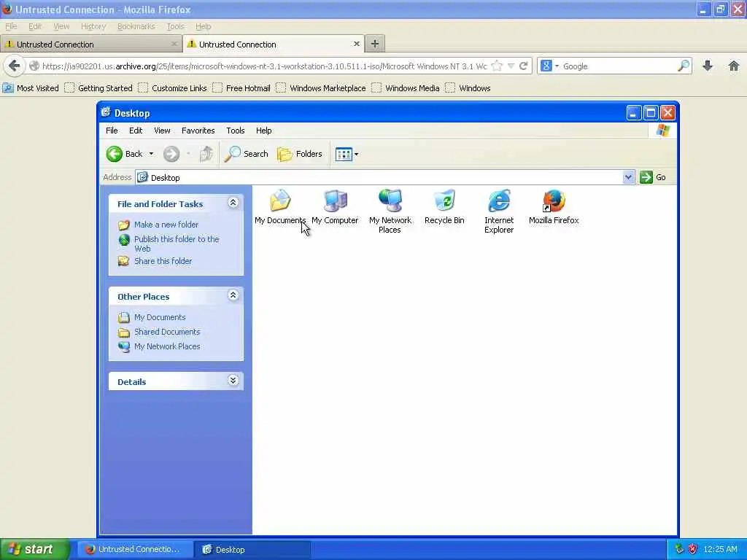
Task: Collapse Other Places panel
Action: coord(233,295)
